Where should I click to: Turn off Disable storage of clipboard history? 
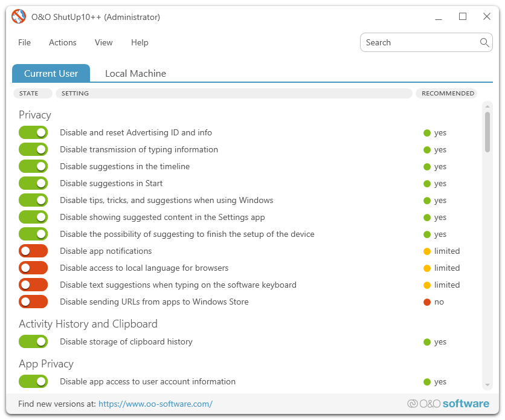tap(33, 341)
